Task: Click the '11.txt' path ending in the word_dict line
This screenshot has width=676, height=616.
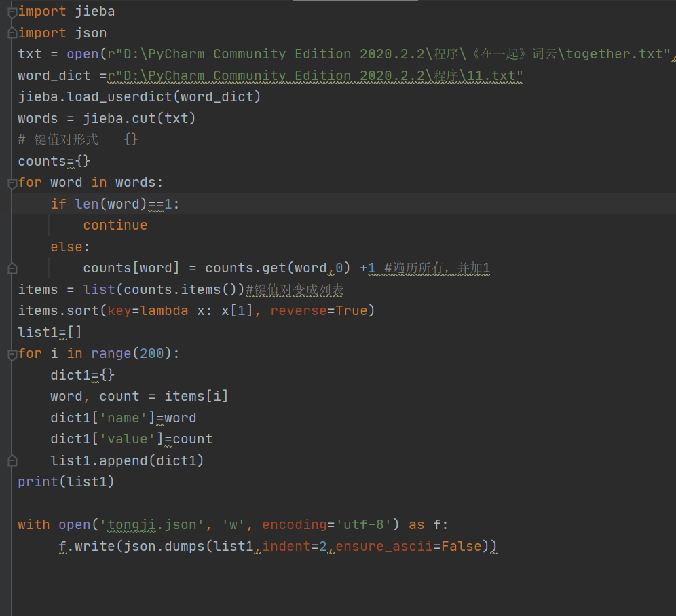Action: pyautogui.click(x=491, y=75)
